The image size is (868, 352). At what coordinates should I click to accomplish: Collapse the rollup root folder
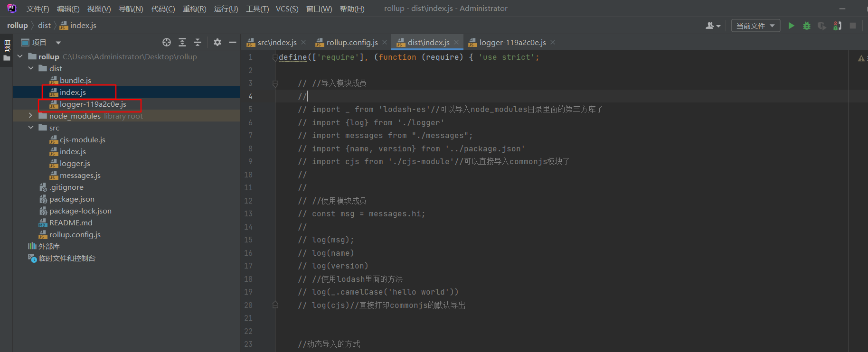click(x=20, y=56)
